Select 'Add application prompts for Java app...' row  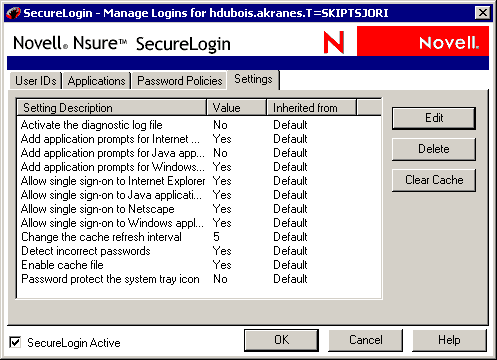pos(199,153)
